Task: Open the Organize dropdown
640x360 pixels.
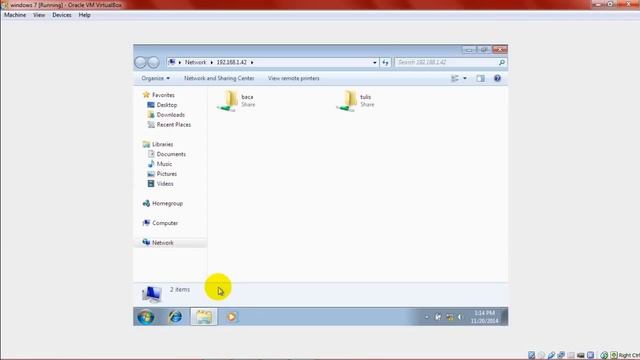Action: [x=156, y=78]
